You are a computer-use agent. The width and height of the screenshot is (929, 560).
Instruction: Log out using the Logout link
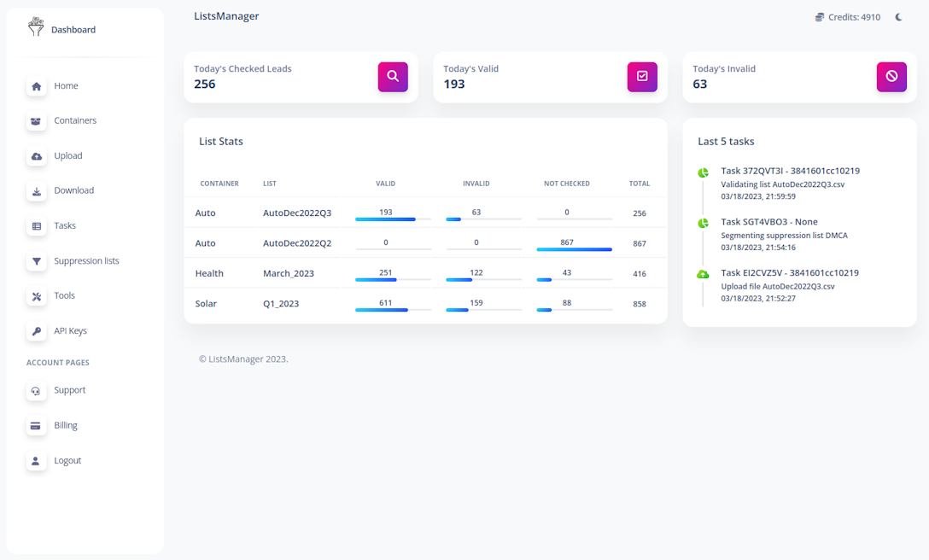tap(67, 460)
